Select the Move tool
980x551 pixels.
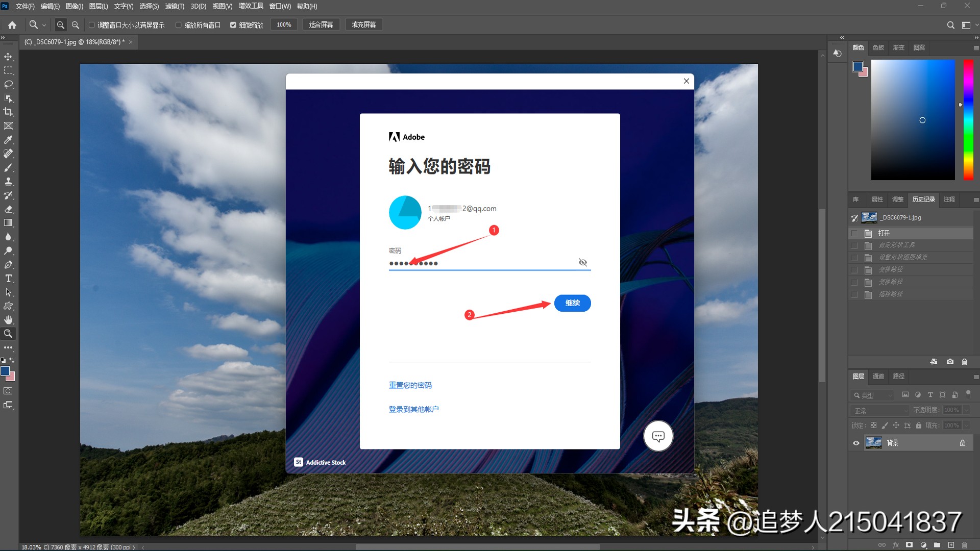coord(8,57)
